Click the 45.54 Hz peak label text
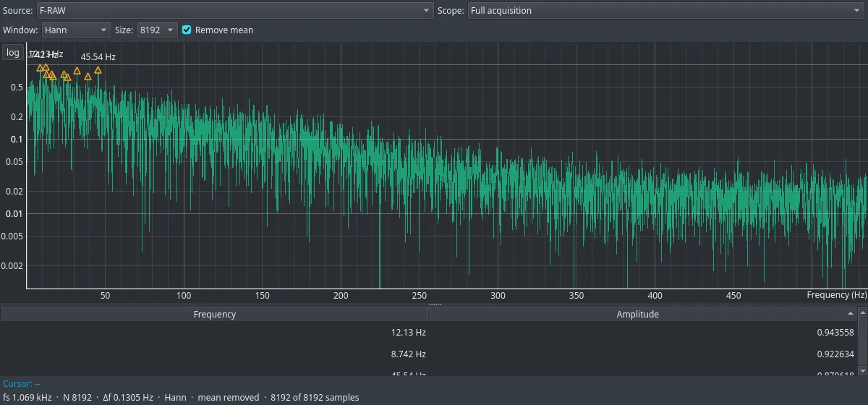This screenshot has width=868, height=405. 98,56
